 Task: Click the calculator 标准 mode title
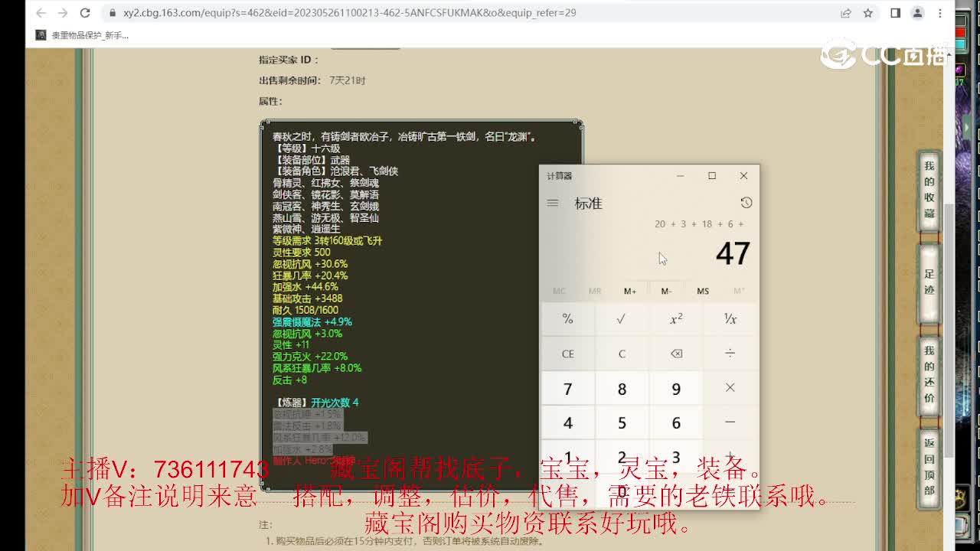[x=588, y=204]
